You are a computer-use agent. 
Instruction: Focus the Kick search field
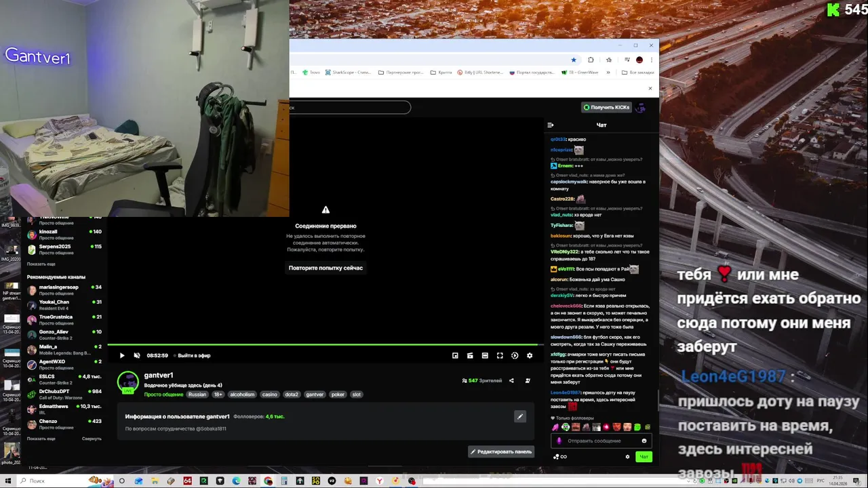click(x=350, y=107)
